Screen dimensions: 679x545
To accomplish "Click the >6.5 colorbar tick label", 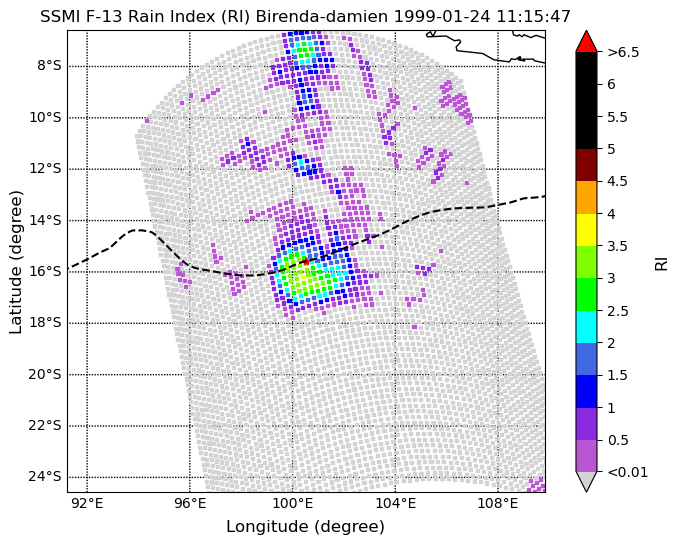I will click(x=623, y=52).
